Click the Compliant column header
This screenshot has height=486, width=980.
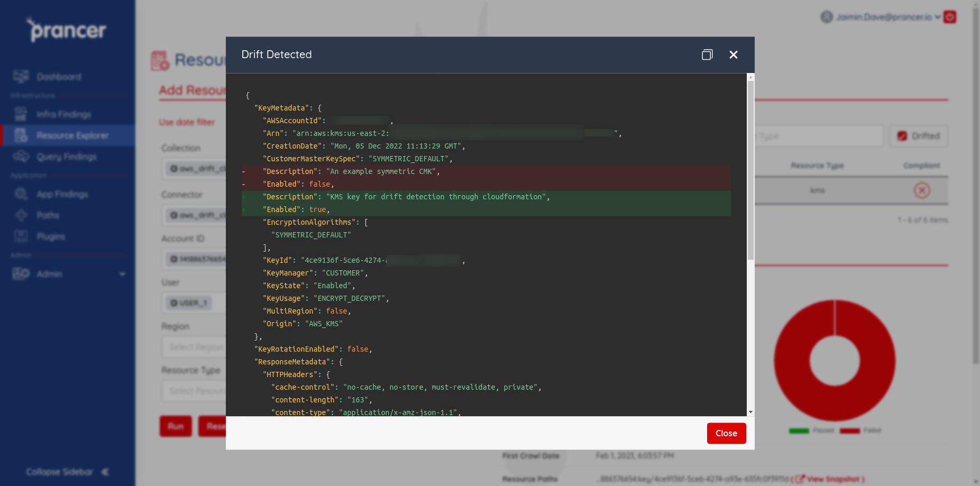point(921,166)
